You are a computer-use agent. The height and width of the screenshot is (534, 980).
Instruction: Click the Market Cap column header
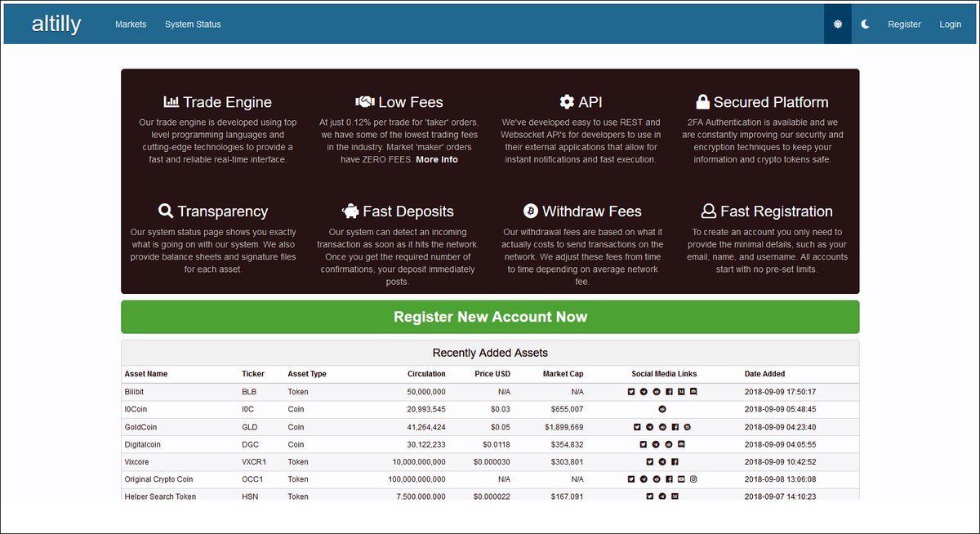pyautogui.click(x=563, y=374)
